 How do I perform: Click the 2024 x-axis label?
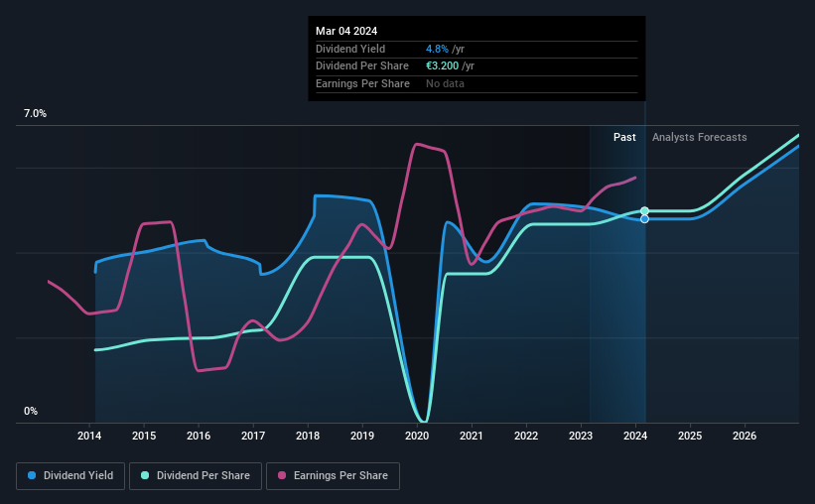(x=635, y=436)
